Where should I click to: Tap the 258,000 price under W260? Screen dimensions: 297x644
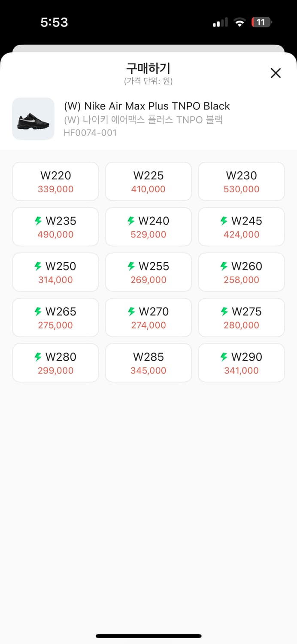click(241, 280)
